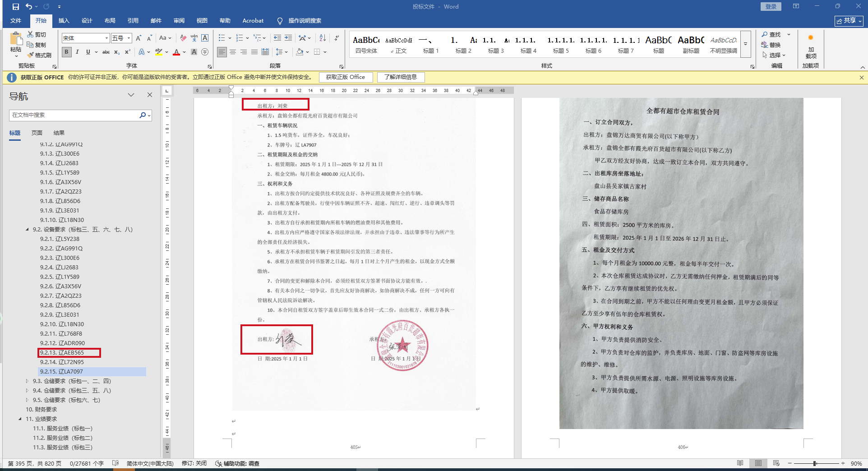Open the 文件 menu
The width and height of the screenshot is (868, 471).
[x=16, y=21]
